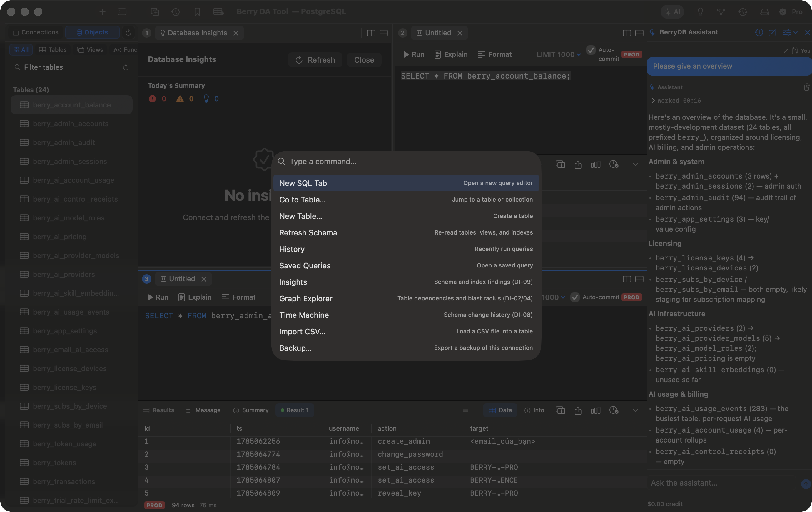The image size is (812, 512).
Task: Toggle the AI assistant button in title bar
Action: pyautogui.click(x=672, y=12)
